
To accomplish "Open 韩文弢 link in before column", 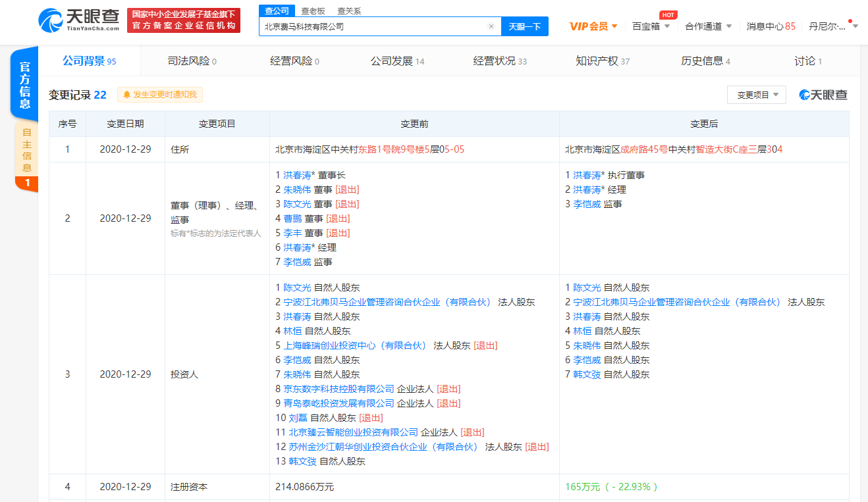I will (303, 461).
